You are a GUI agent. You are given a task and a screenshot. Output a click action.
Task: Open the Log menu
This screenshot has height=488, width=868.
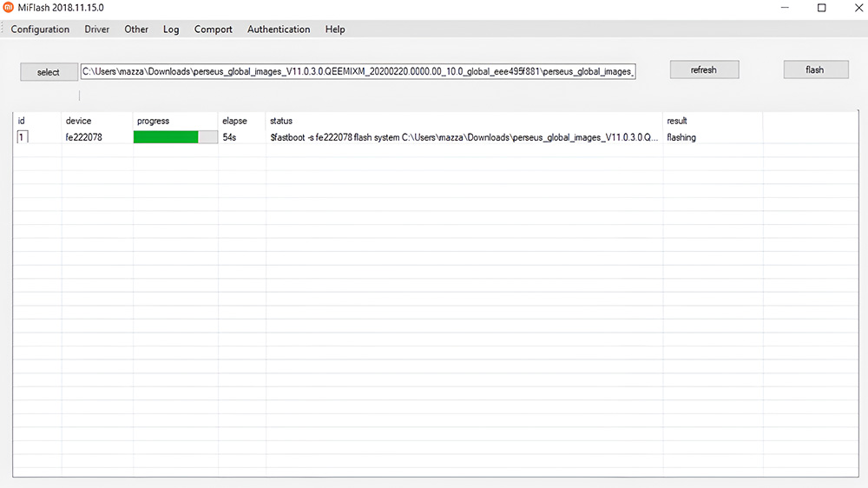point(171,30)
